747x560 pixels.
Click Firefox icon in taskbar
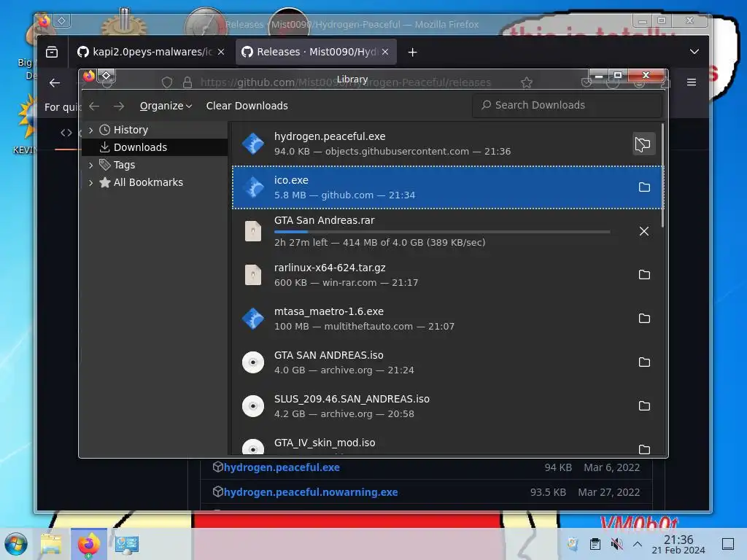click(89, 544)
